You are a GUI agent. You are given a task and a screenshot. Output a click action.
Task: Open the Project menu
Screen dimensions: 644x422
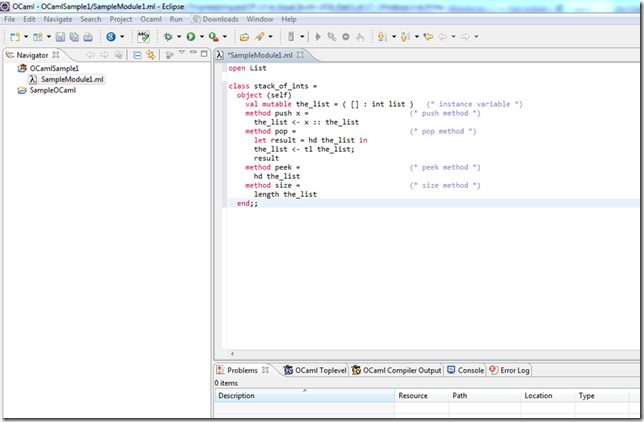point(121,19)
